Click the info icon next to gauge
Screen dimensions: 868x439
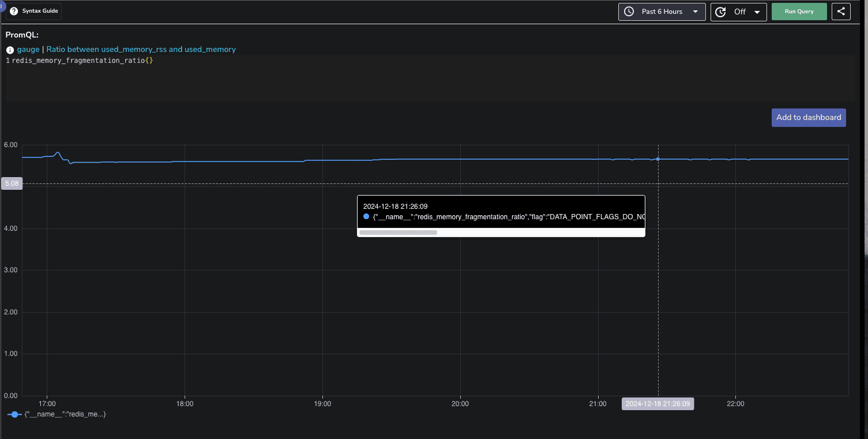[10, 50]
